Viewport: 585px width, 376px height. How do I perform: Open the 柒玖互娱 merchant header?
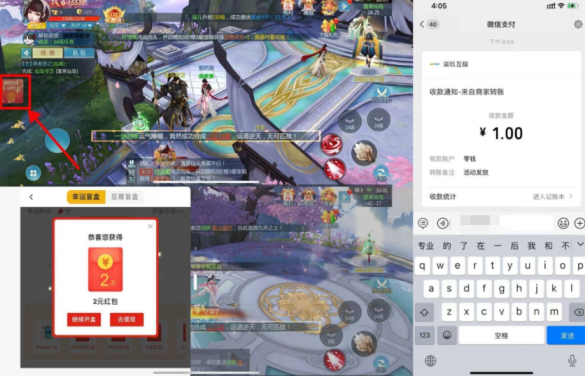(501, 64)
